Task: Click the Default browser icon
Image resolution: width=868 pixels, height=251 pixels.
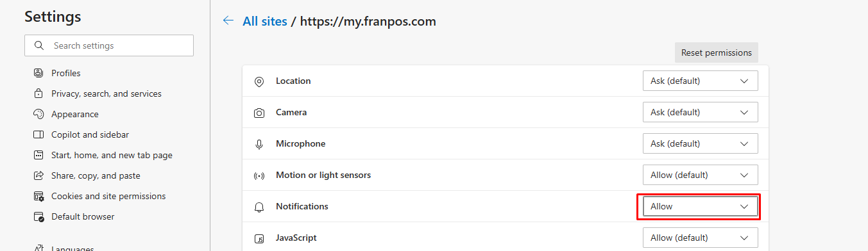Action: [38, 216]
